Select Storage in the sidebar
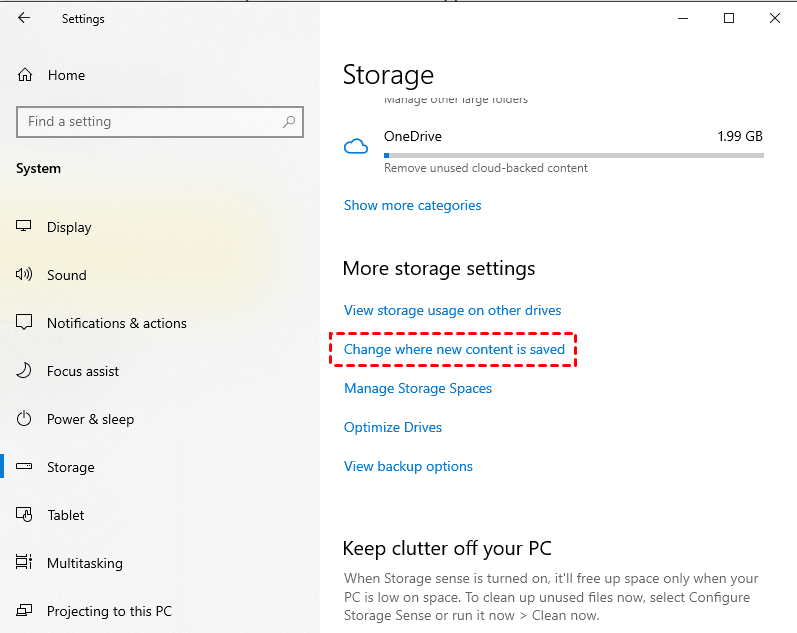 tap(70, 467)
